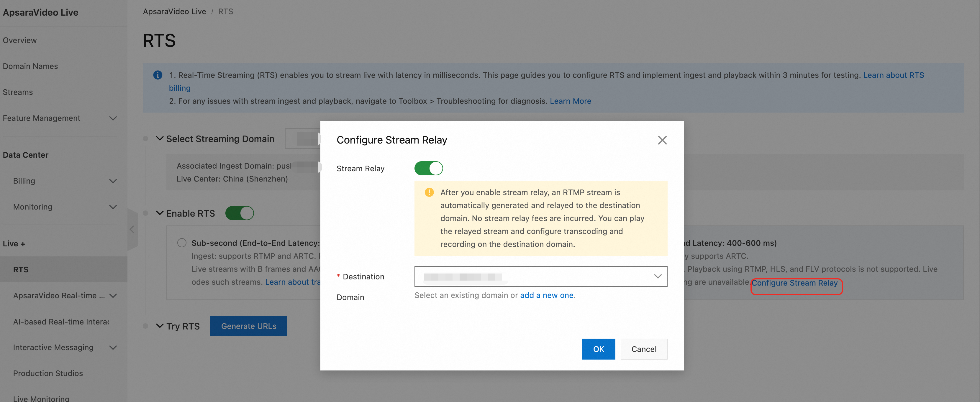The image size is (980, 402).
Task: Expand the Interactive Messaging chevron
Action: pos(113,347)
